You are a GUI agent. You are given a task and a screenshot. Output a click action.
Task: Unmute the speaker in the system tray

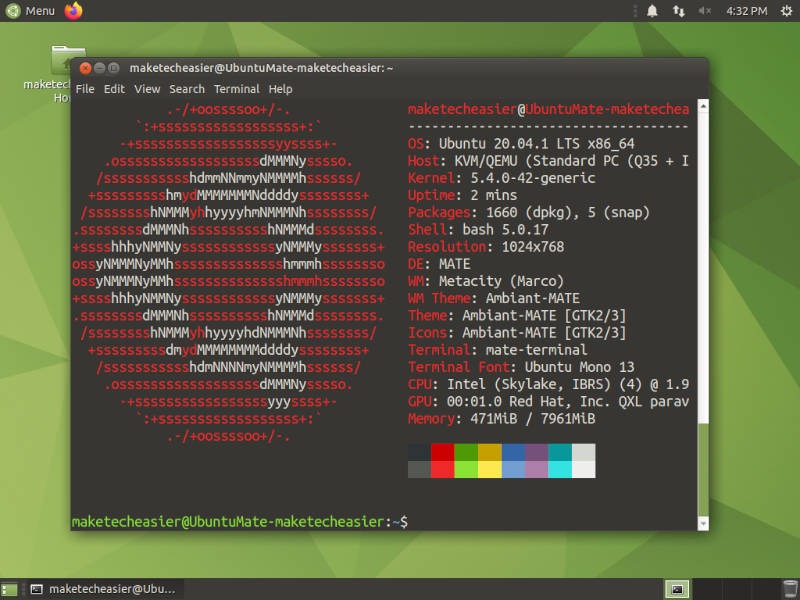[x=706, y=12]
